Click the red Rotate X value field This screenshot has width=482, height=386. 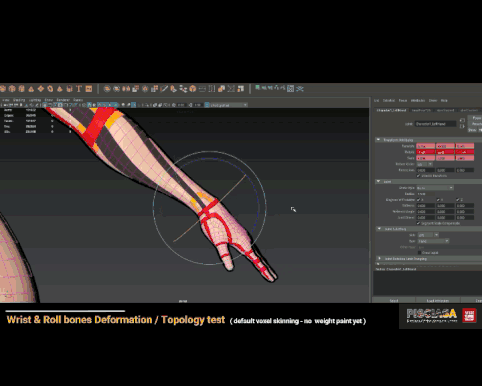pos(426,152)
